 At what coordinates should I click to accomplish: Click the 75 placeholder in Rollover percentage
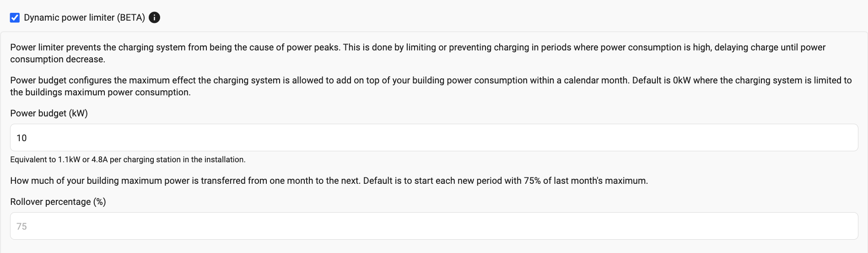[22, 226]
